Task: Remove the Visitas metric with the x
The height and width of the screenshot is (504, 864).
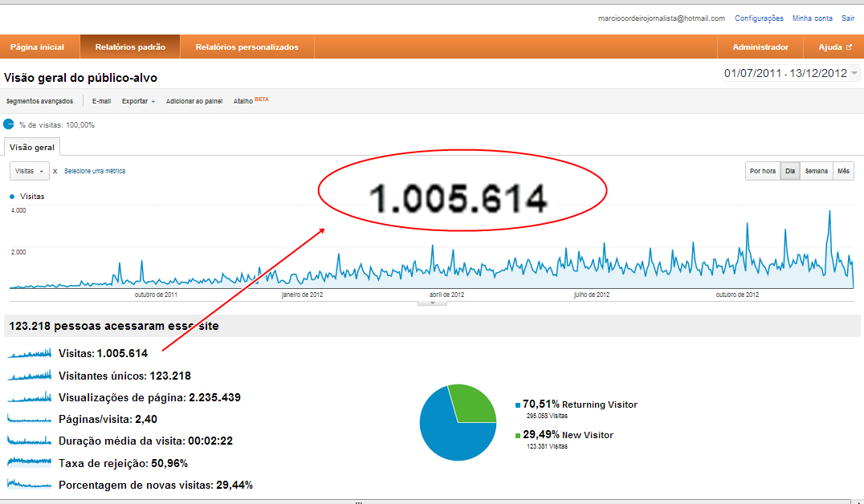Action: coord(55,171)
